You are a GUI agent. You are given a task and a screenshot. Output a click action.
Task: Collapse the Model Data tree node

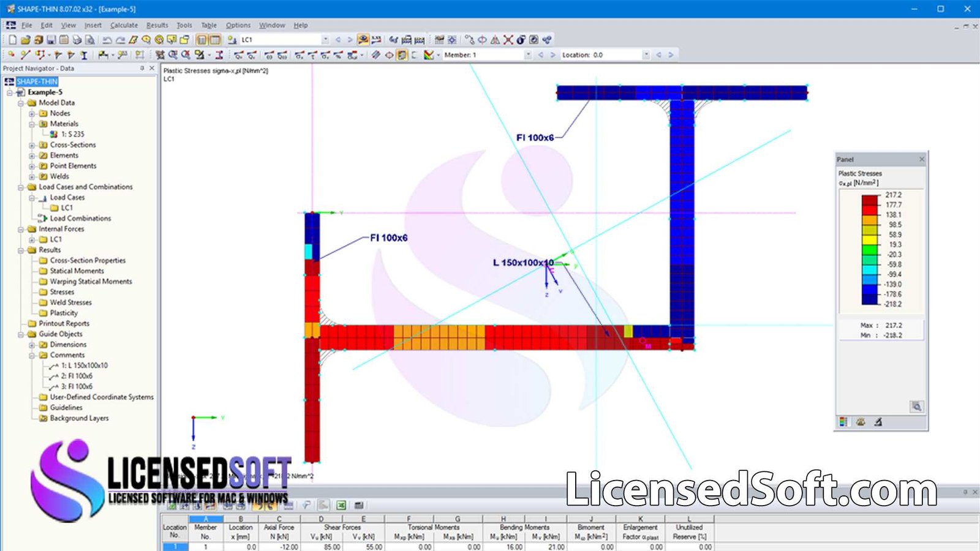21,103
